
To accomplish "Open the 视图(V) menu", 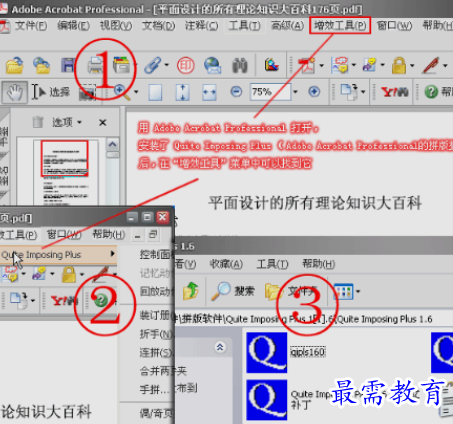I will pos(116,26).
